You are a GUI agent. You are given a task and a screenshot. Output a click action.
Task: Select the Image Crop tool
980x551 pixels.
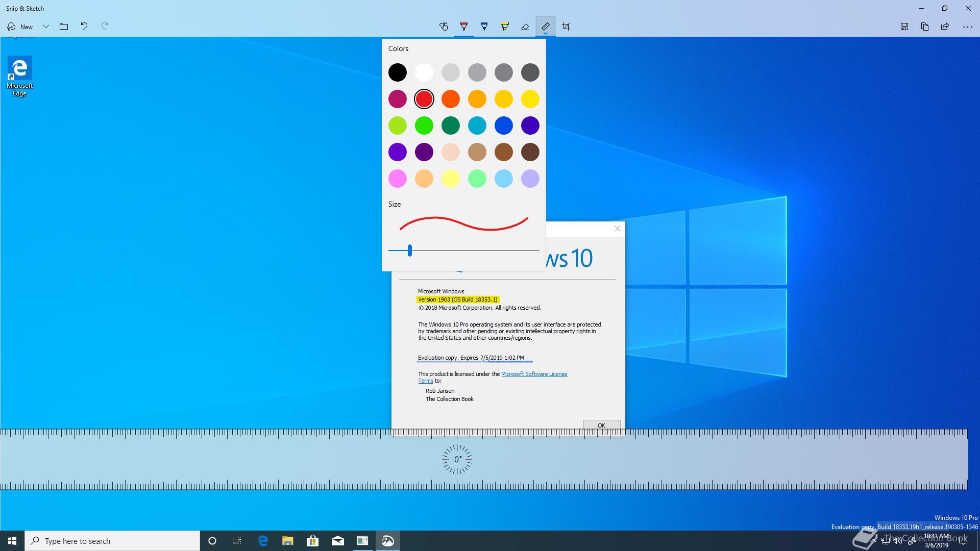pyautogui.click(x=566, y=27)
